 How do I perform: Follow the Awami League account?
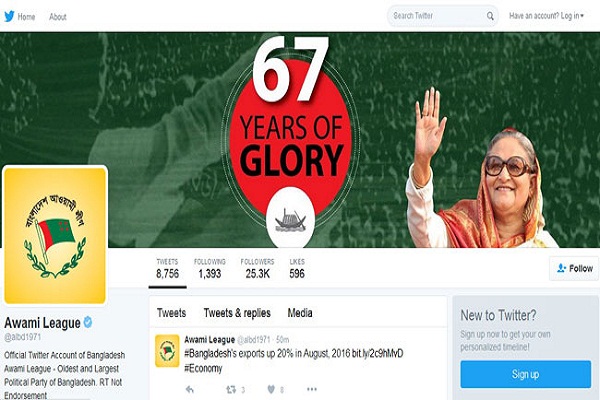574,268
